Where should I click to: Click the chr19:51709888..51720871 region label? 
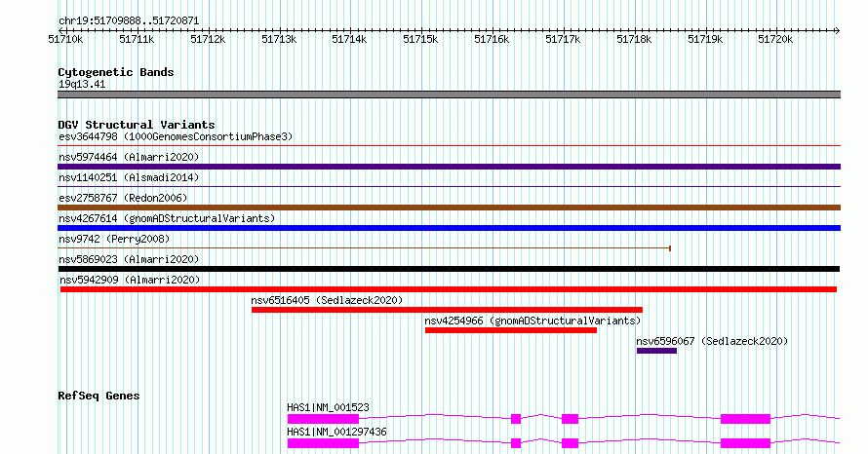[x=129, y=20]
